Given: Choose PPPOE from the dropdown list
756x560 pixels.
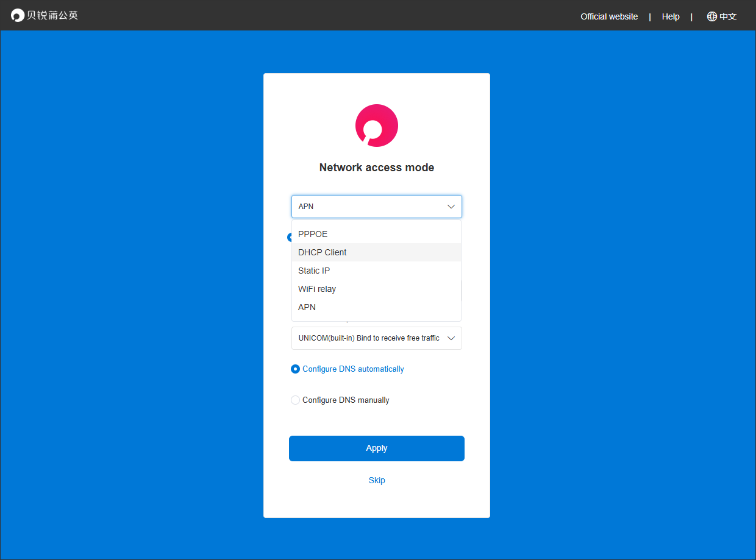Looking at the screenshot, I should point(377,234).
